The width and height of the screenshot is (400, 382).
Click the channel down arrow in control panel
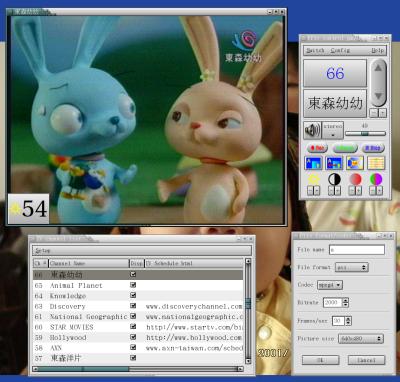coord(378,96)
